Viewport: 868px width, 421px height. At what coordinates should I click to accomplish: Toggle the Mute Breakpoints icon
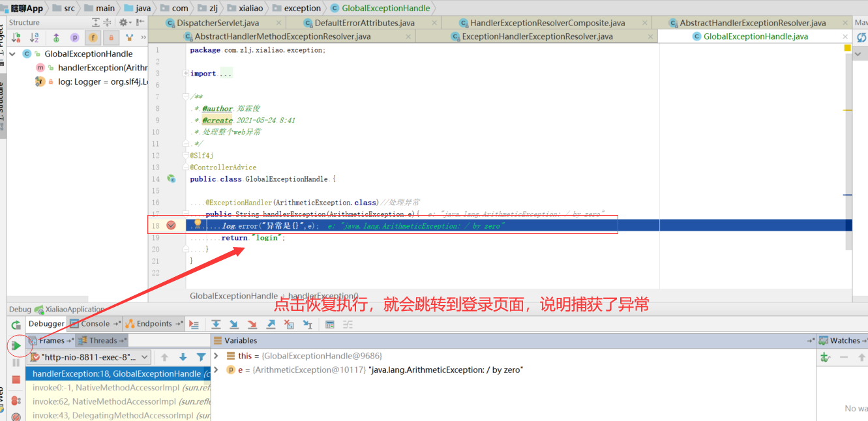[16, 416]
